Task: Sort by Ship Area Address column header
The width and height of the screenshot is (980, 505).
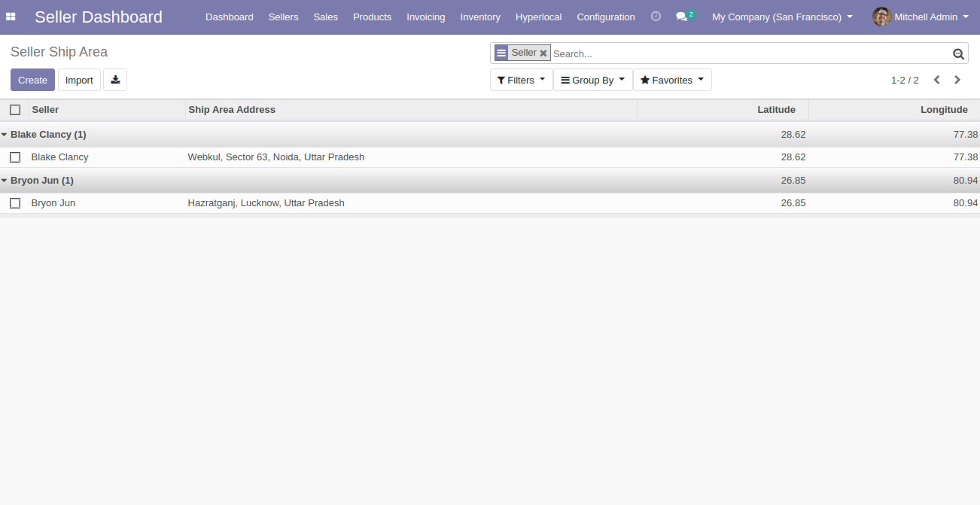Action: coord(411,110)
